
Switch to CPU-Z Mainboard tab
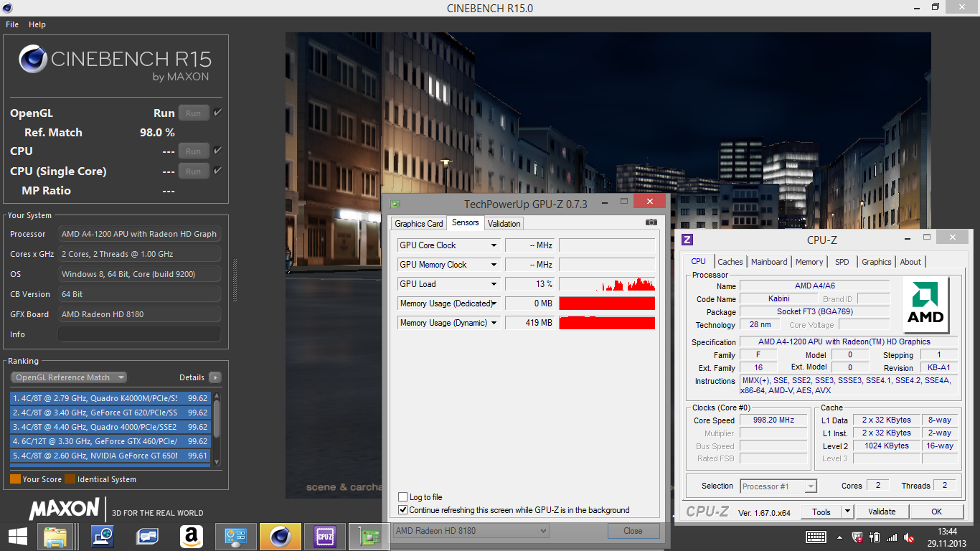(x=769, y=262)
